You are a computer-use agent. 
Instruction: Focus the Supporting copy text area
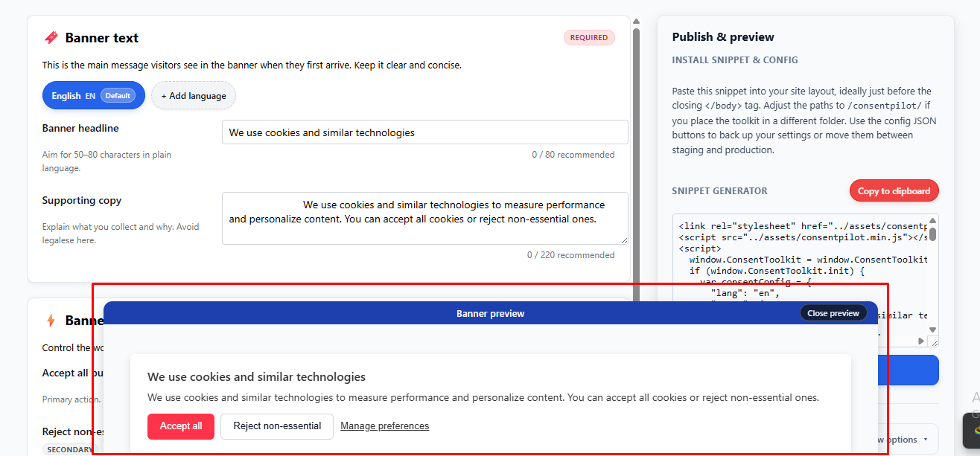(424, 218)
